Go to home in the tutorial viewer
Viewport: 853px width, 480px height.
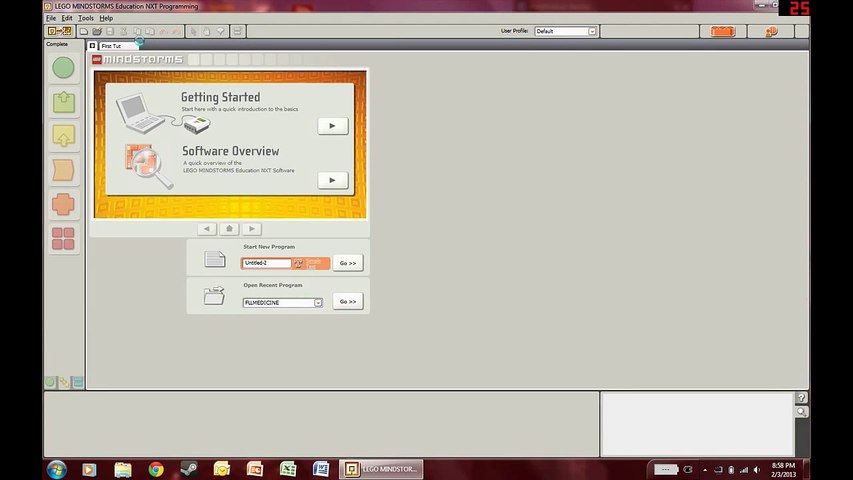tap(229, 229)
